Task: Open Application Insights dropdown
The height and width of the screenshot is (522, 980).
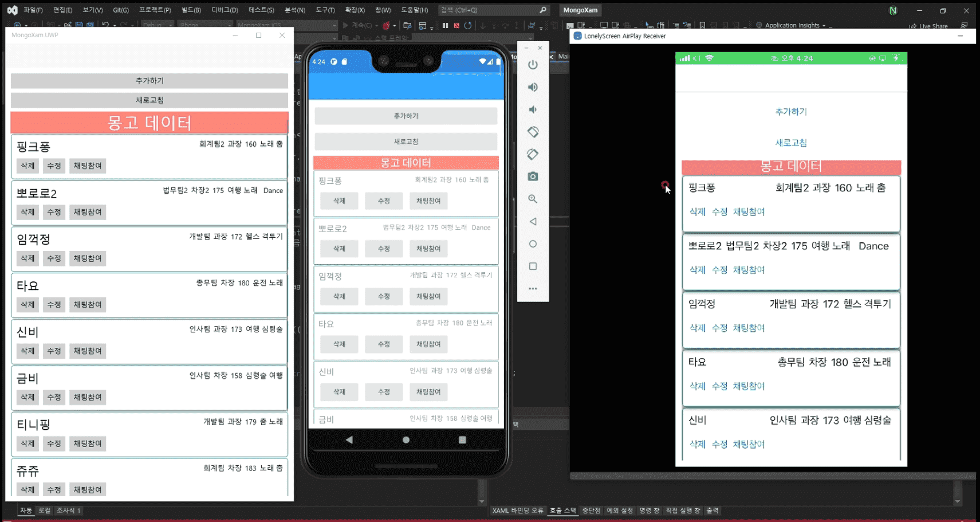Action: 792,25
